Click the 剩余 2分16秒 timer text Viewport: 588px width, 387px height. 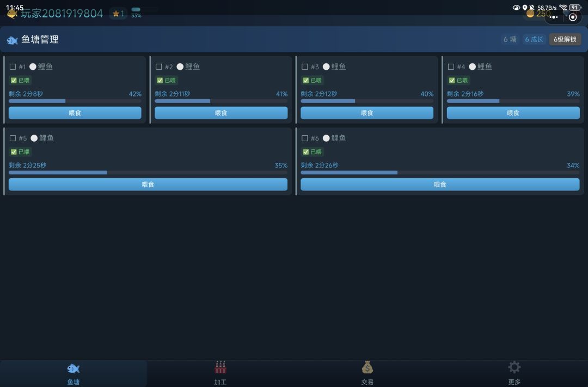pyautogui.click(x=465, y=94)
